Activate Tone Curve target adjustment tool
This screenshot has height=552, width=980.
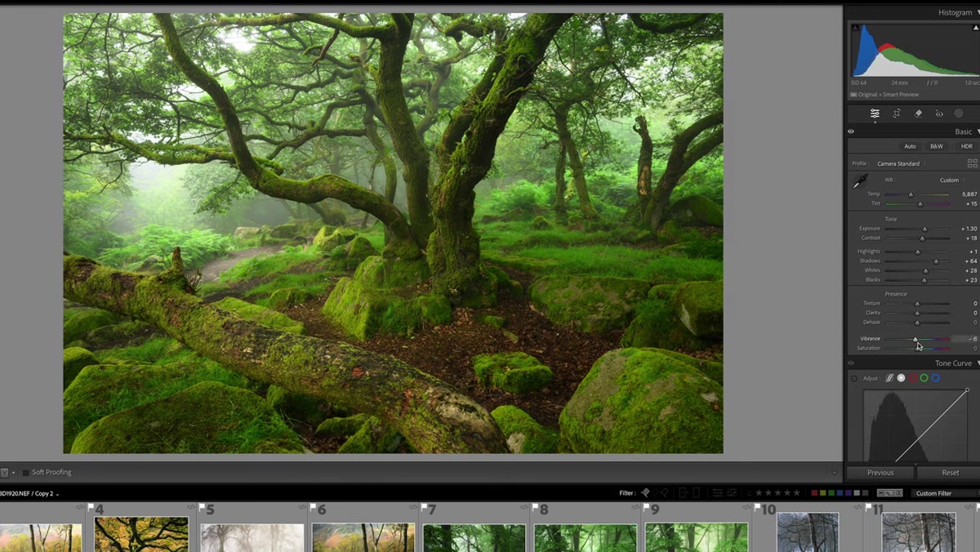[x=854, y=378]
